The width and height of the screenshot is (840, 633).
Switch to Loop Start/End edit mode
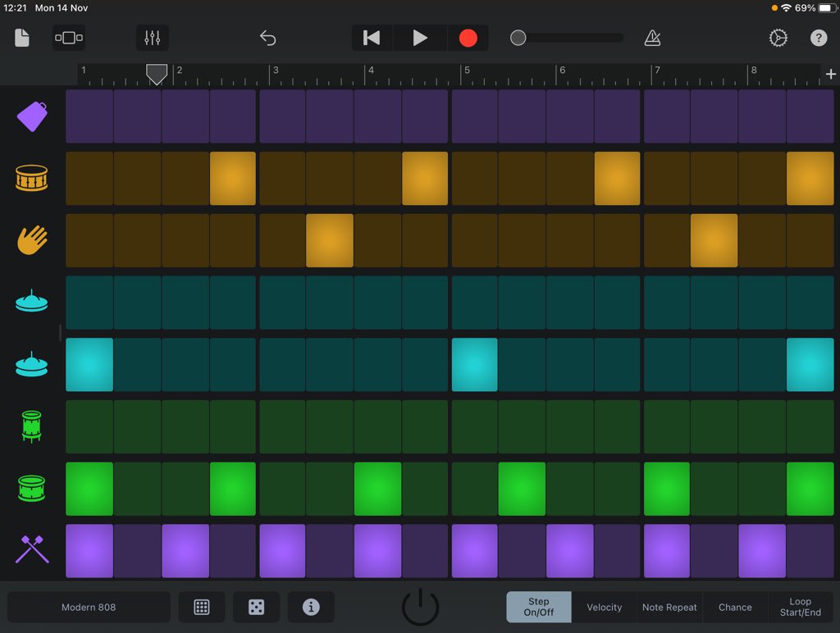coord(801,607)
